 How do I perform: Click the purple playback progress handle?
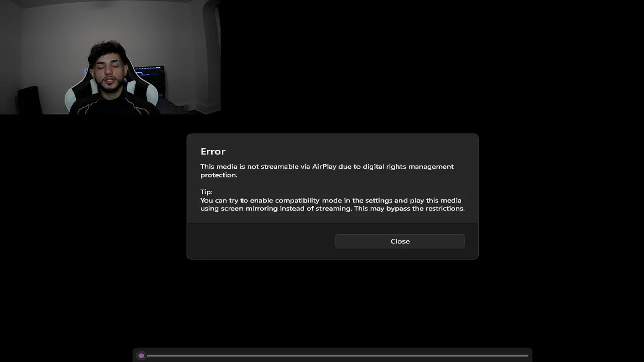[x=141, y=356]
